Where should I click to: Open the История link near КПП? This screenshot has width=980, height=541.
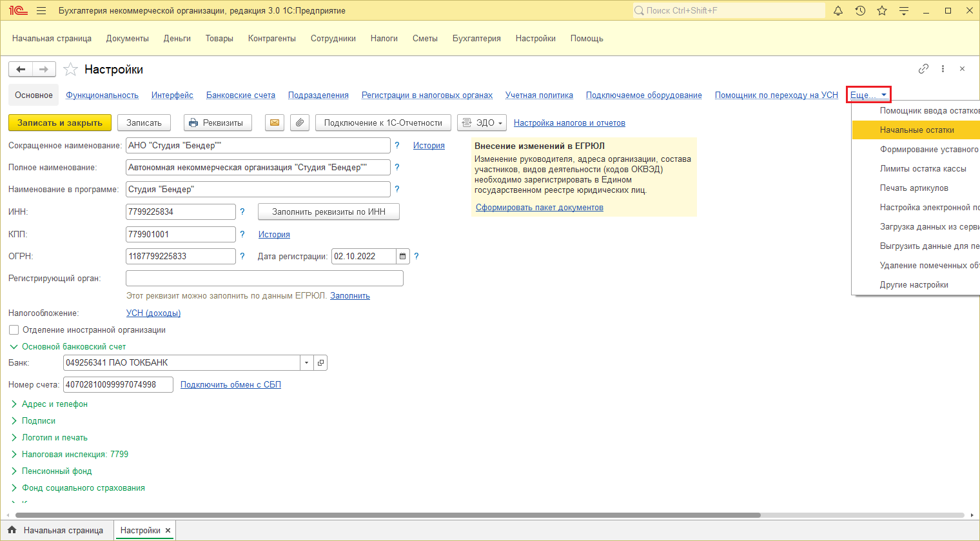[274, 234]
